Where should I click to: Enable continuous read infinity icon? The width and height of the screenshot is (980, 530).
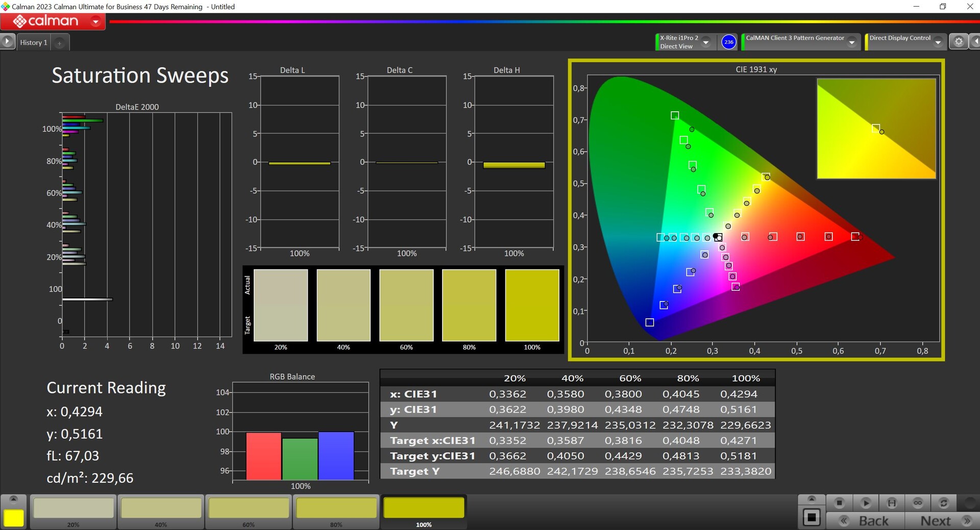[x=918, y=503]
